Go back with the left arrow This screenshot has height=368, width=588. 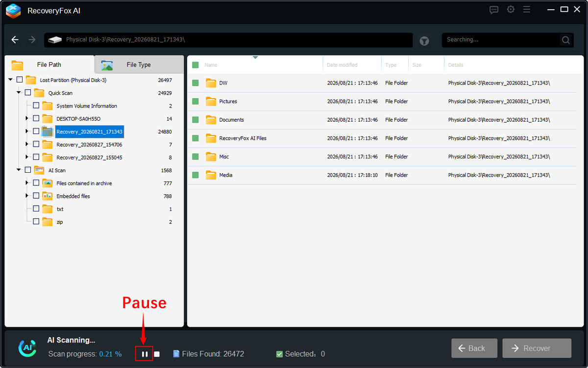[x=15, y=40]
